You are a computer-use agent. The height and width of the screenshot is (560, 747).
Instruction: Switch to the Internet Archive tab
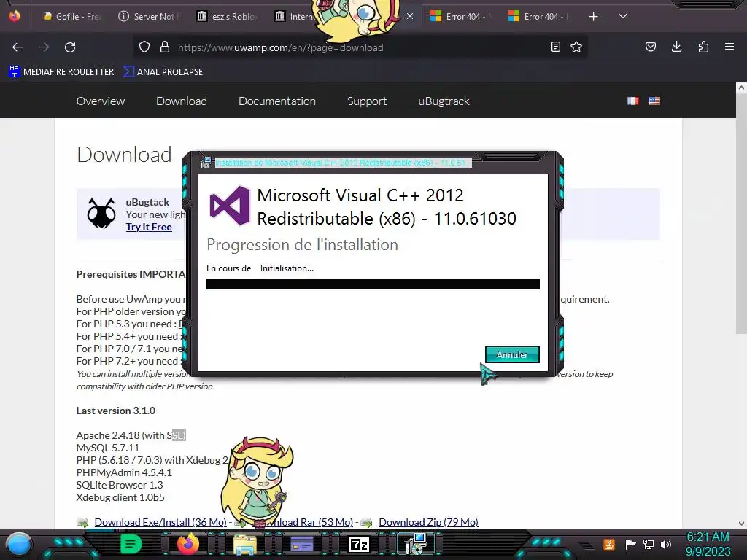pyautogui.click(x=294, y=17)
